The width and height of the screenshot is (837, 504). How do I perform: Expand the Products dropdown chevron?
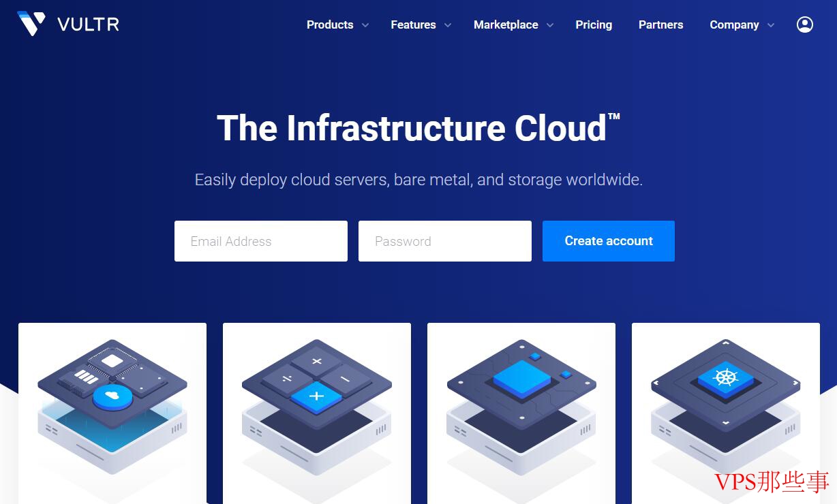365,25
